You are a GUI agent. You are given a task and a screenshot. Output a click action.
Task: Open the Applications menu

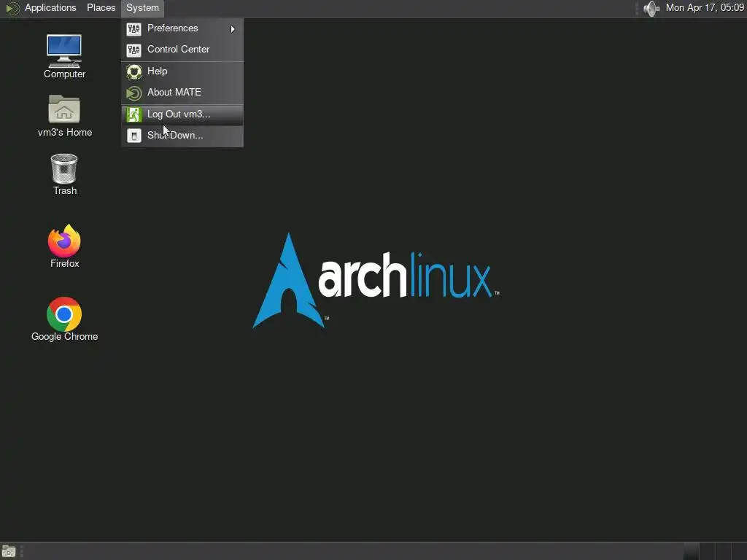(50, 7)
